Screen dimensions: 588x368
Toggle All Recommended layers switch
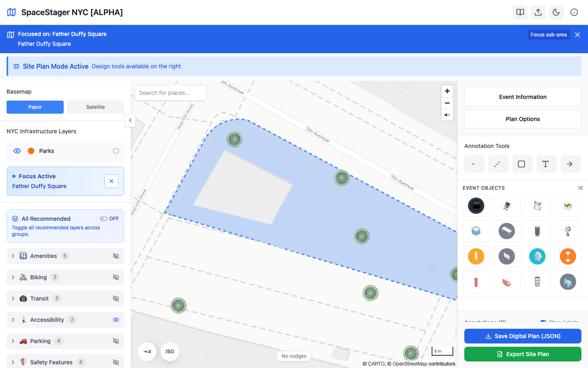tap(104, 219)
